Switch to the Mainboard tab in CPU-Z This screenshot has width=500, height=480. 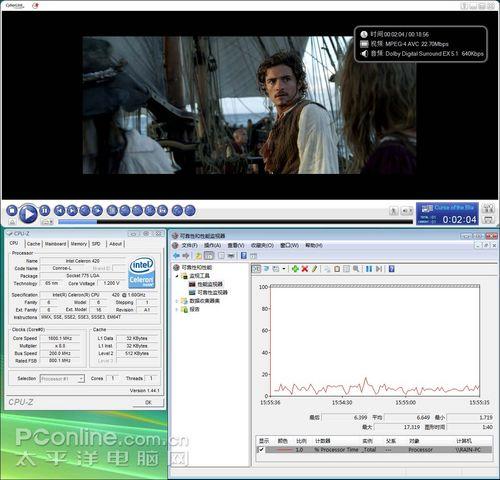(55, 244)
